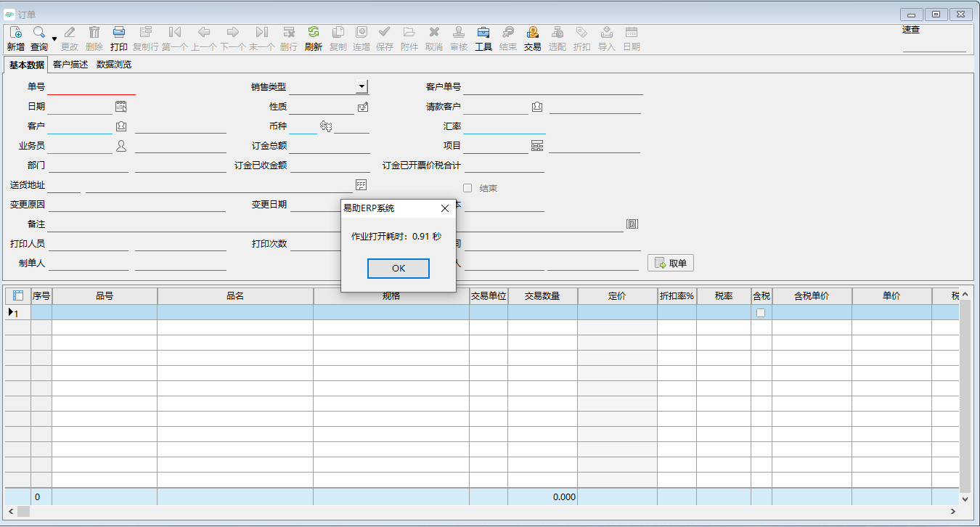The height and width of the screenshot is (527, 980).
Task: Open the salesperson lookup icon next to 业务员
Action: click(x=121, y=146)
